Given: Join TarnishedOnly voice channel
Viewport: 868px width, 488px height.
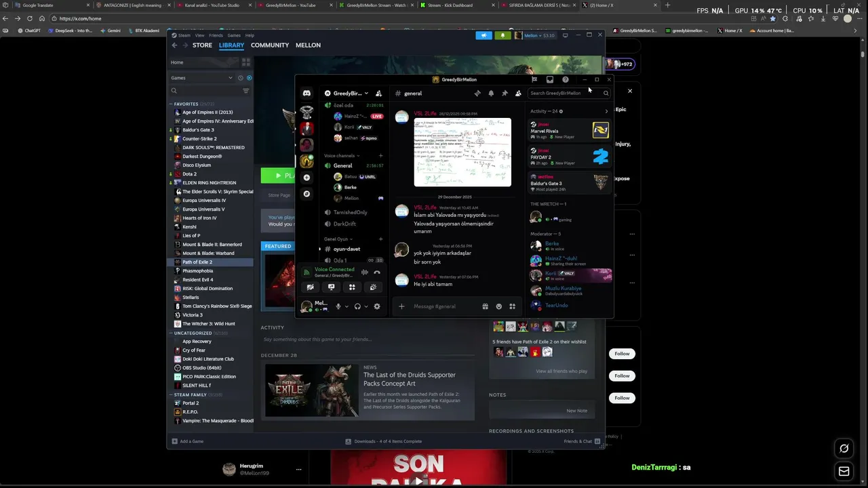Looking at the screenshot, I should click(x=352, y=213).
